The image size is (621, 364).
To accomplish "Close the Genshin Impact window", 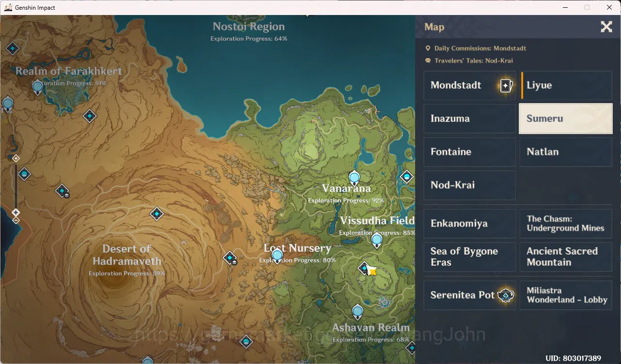I will (x=609, y=7).
